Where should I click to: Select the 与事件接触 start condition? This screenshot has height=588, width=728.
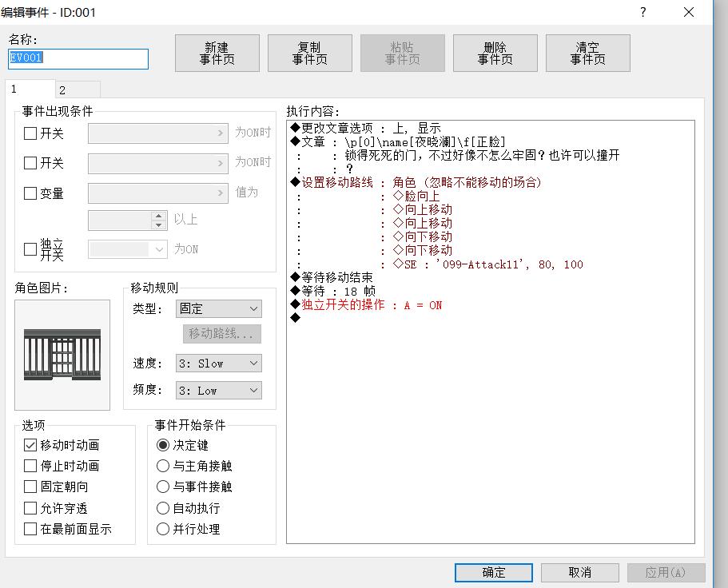pyautogui.click(x=163, y=487)
